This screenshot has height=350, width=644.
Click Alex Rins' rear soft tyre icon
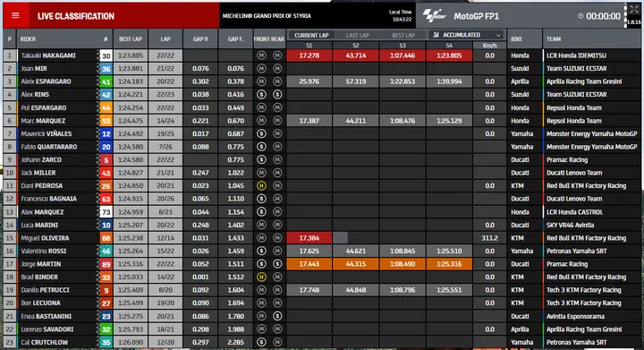pos(277,95)
